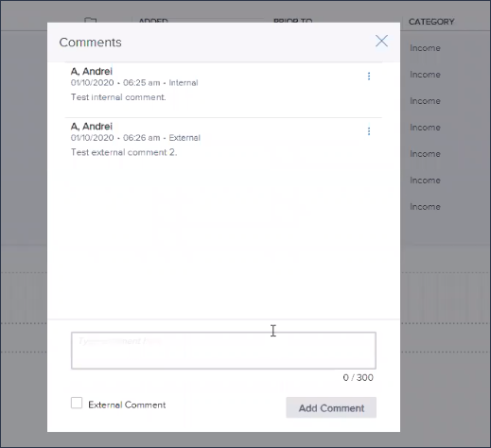Click the 'Test external comment 2.' text

coord(124,152)
